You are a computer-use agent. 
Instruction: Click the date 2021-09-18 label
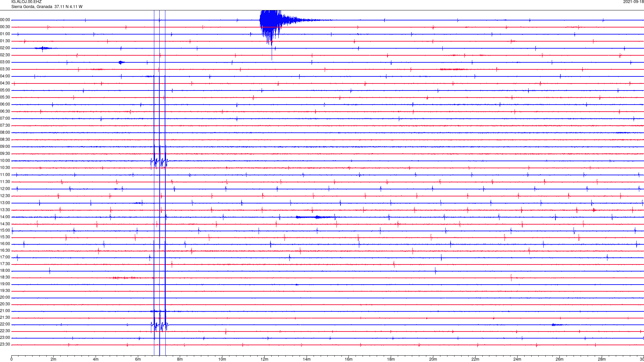tap(633, 2)
